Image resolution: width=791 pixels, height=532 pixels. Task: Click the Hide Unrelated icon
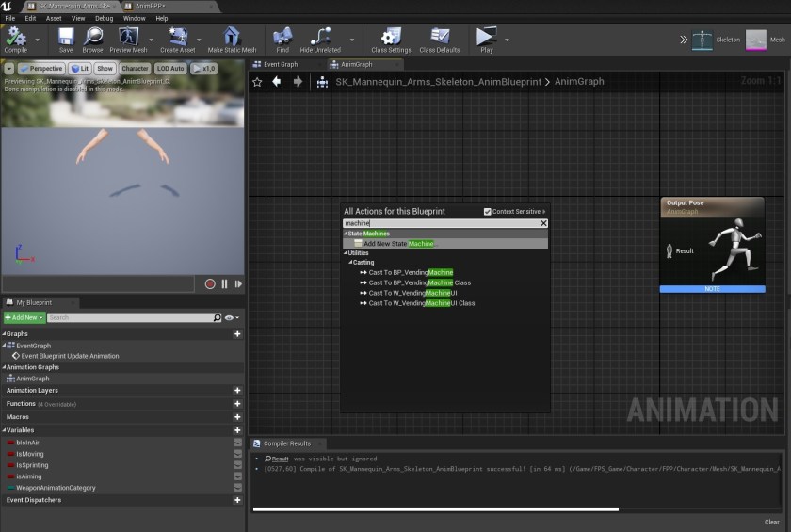pyautogui.click(x=319, y=38)
